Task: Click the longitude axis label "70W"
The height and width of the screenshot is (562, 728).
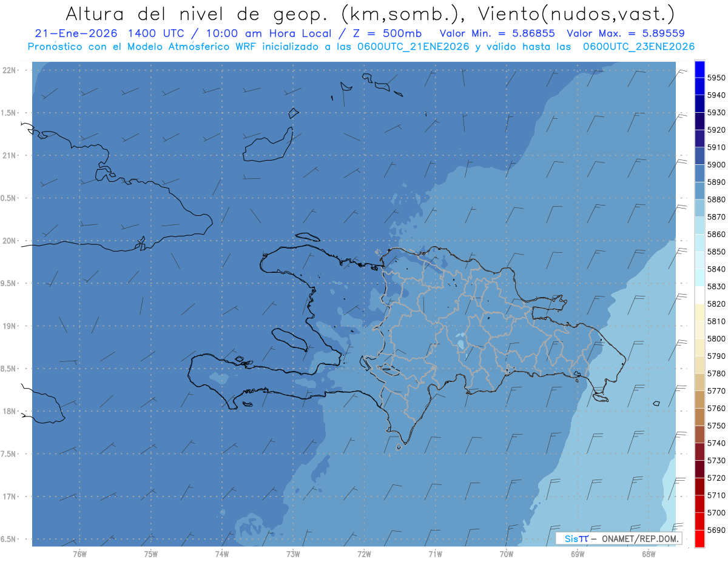Action: point(507,554)
